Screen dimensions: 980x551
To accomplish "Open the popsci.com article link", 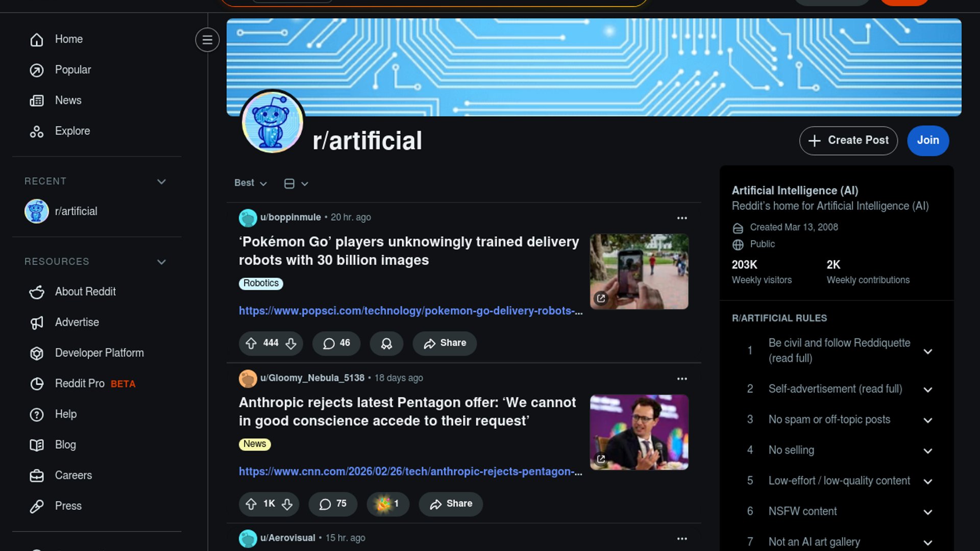I will (x=410, y=311).
